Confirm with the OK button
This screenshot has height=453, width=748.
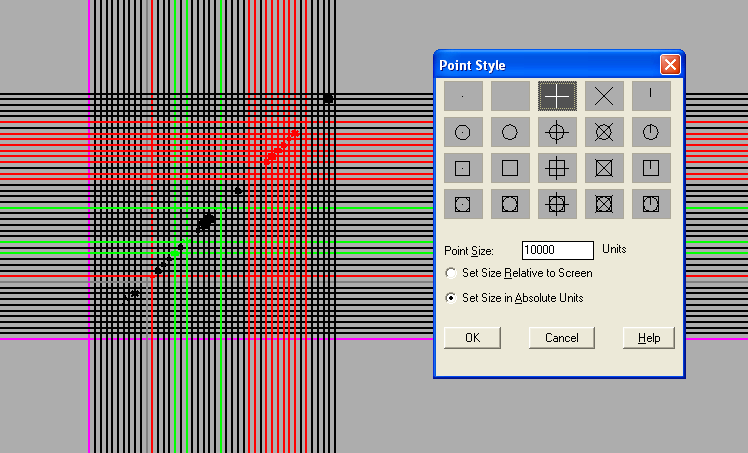click(x=472, y=338)
